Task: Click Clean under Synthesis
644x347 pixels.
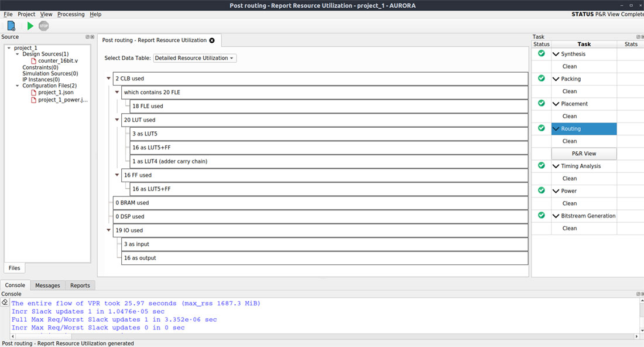Action: tap(570, 67)
